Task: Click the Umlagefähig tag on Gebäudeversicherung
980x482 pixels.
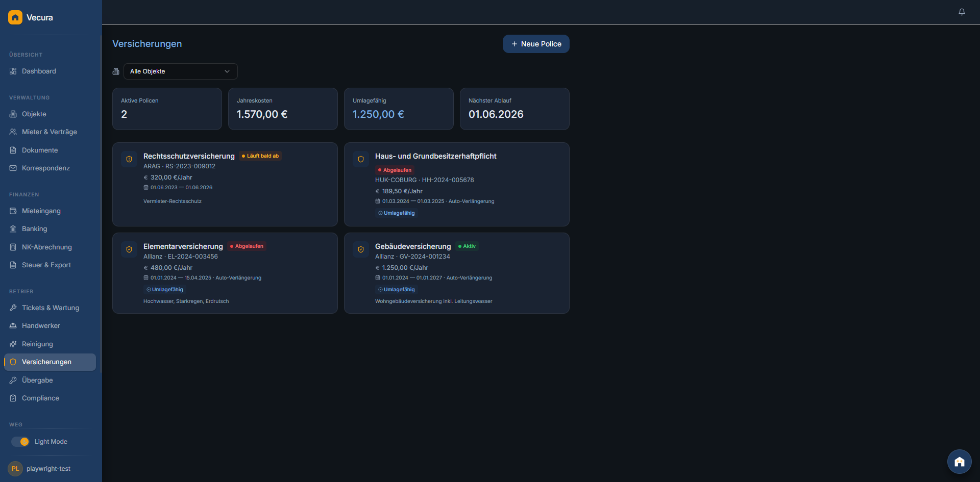Action: tap(397, 290)
